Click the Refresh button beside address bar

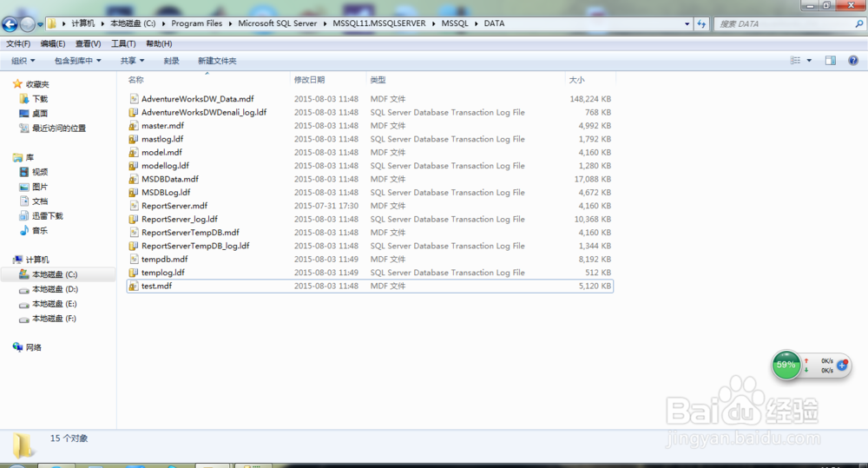click(701, 23)
